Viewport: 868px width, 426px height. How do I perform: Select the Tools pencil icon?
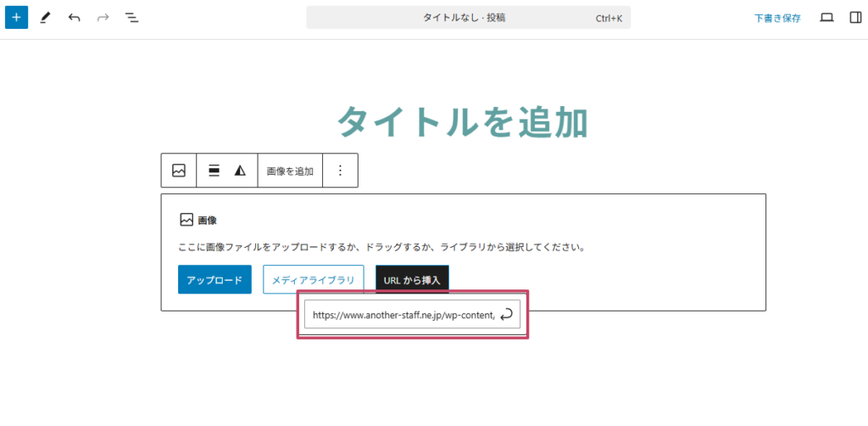(x=46, y=17)
